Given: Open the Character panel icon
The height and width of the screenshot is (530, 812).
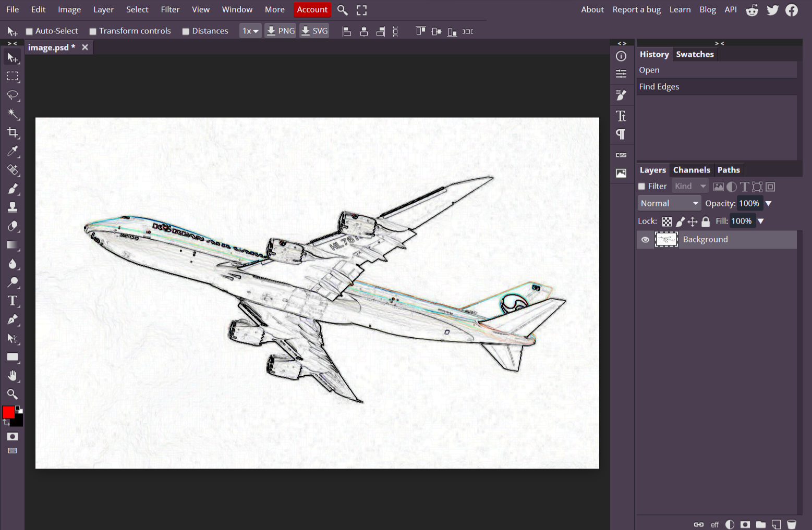Looking at the screenshot, I should (x=621, y=116).
